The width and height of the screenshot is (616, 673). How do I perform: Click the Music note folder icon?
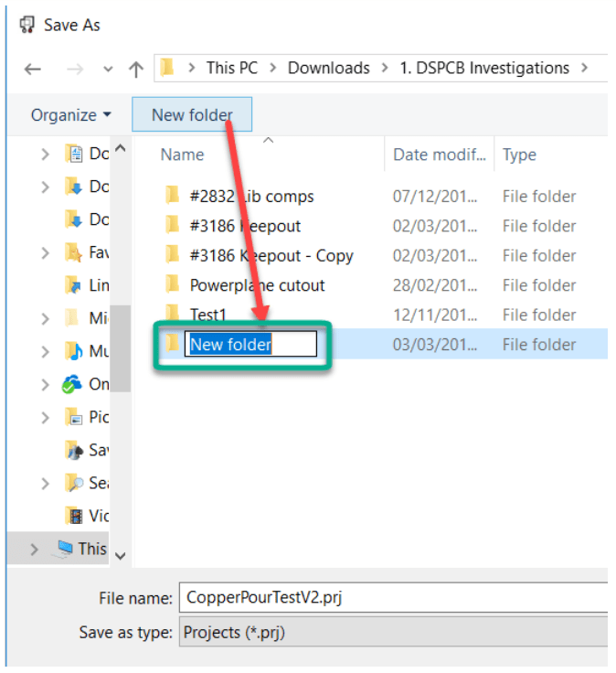tap(75, 351)
